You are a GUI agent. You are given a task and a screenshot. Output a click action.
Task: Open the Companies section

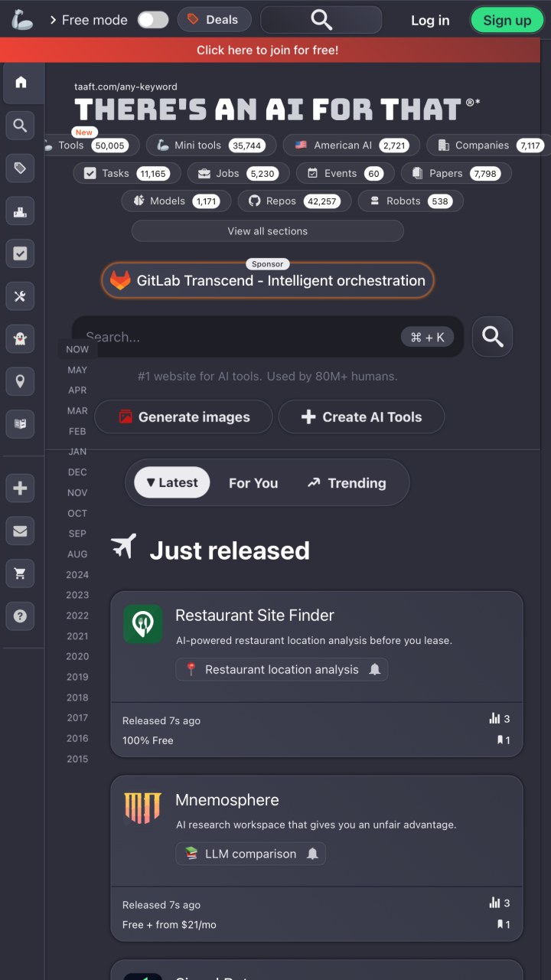click(487, 145)
